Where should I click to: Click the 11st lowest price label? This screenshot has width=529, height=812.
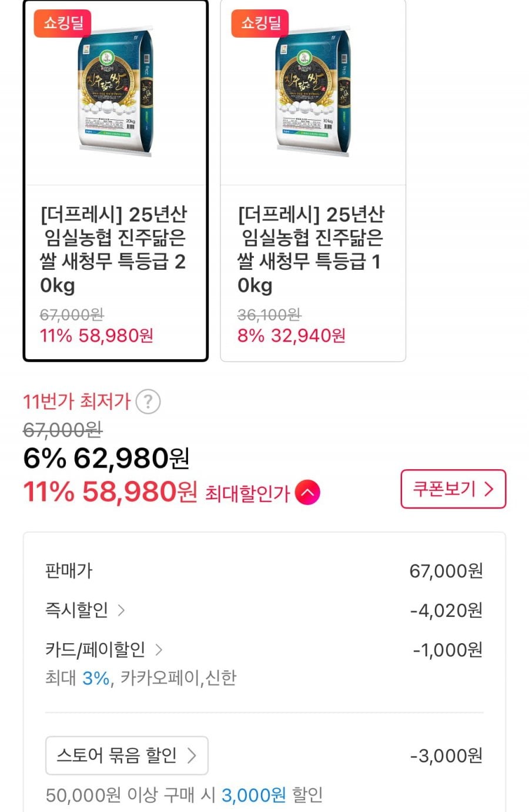click(x=76, y=402)
